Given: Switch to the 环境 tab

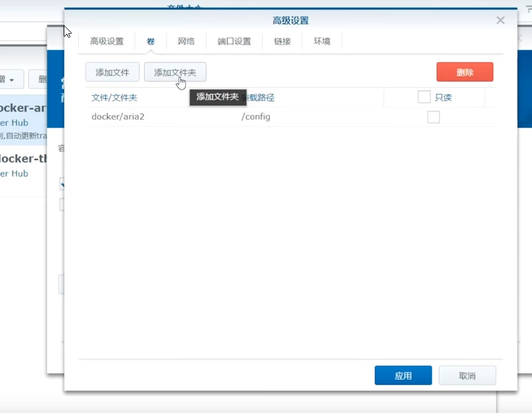Looking at the screenshot, I should pos(321,41).
